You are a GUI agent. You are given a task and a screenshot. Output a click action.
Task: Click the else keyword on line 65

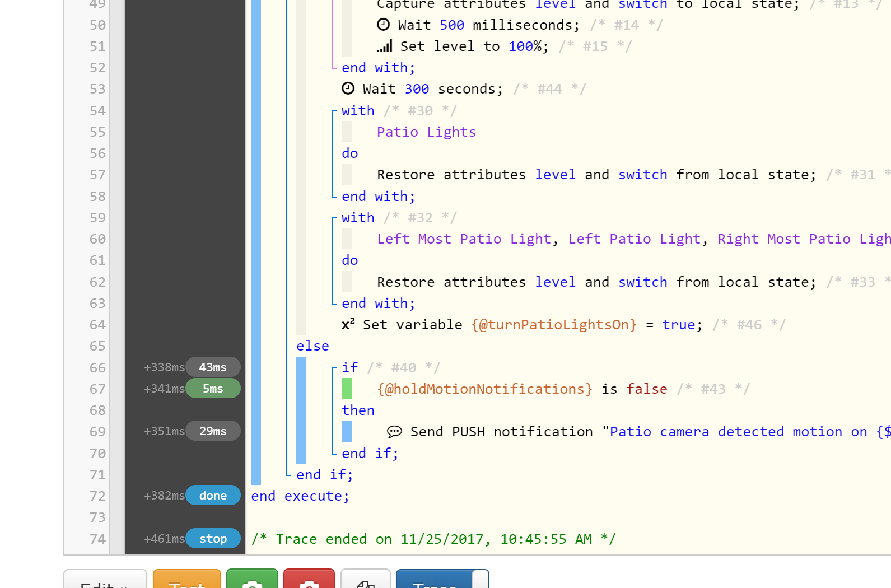[312, 346]
